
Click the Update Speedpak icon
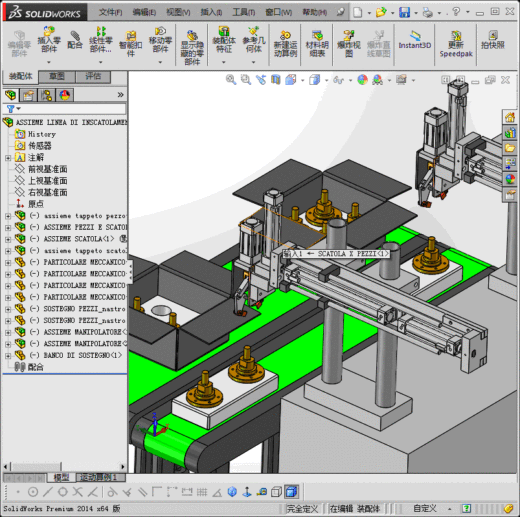[456, 44]
